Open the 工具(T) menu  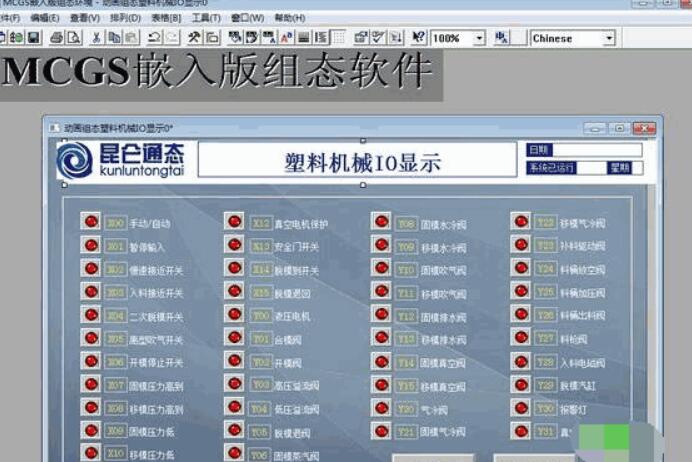click(206, 18)
